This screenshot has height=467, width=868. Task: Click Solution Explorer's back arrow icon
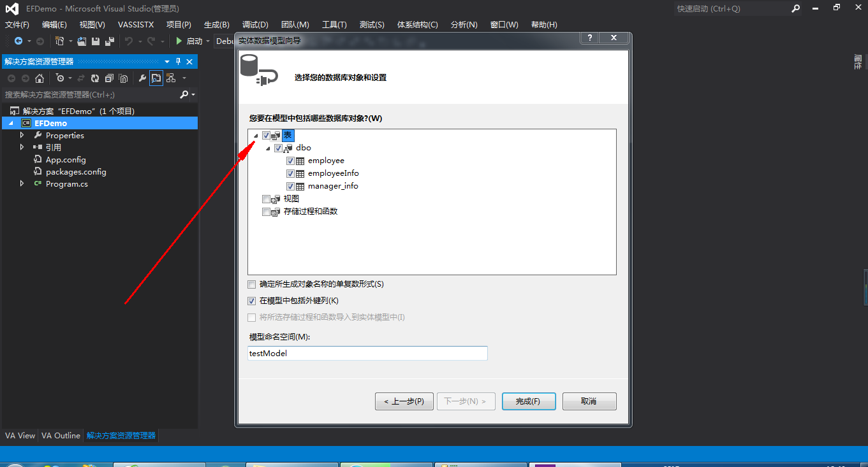tap(11, 78)
